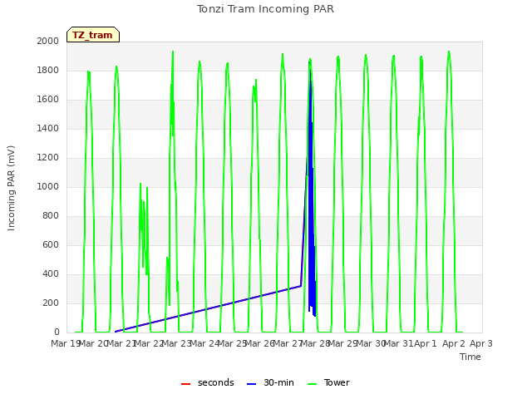
Task: Click the blue 30-min spike on Mar 28
Action: tap(311, 190)
